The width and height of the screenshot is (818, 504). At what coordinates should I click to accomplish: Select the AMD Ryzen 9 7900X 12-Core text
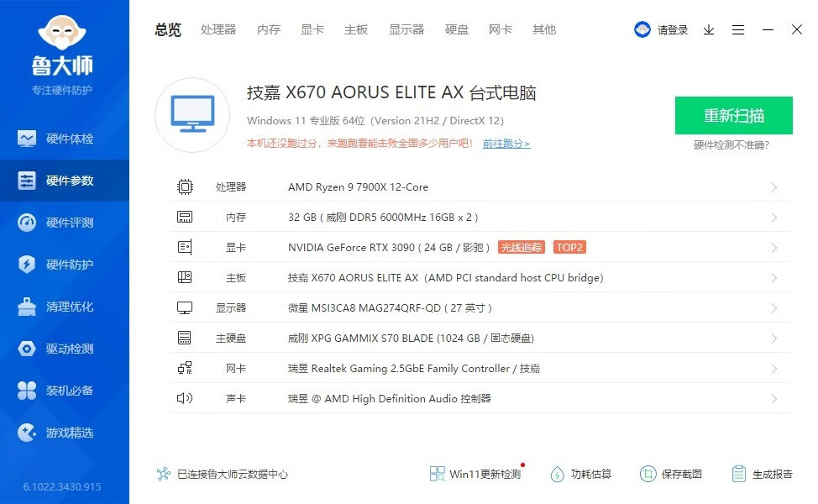[358, 186]
